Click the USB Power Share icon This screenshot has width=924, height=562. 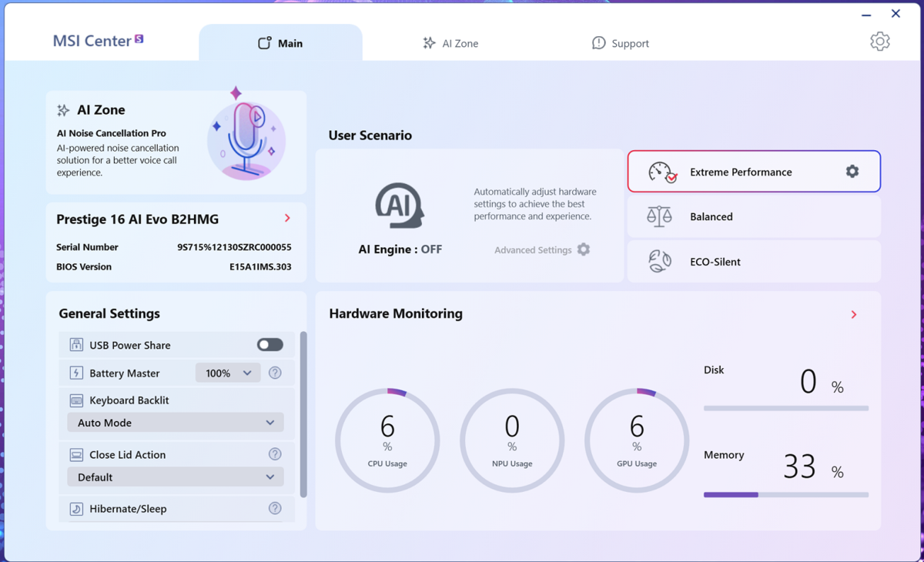[76, 345]
